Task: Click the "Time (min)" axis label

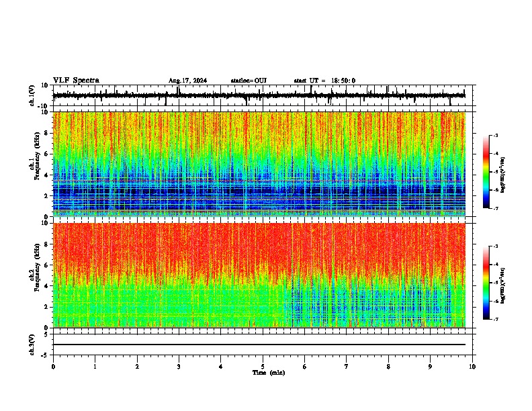Action: point(269,373)
